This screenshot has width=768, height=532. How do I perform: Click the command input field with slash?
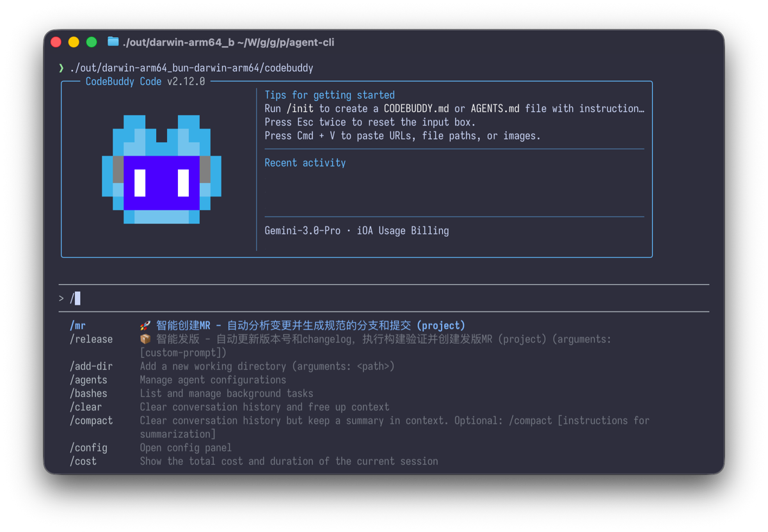coord(384,298)
